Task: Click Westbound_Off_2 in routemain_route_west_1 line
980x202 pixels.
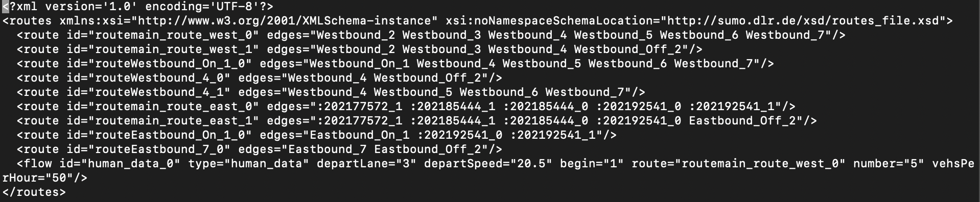Action: coord(628,49)
